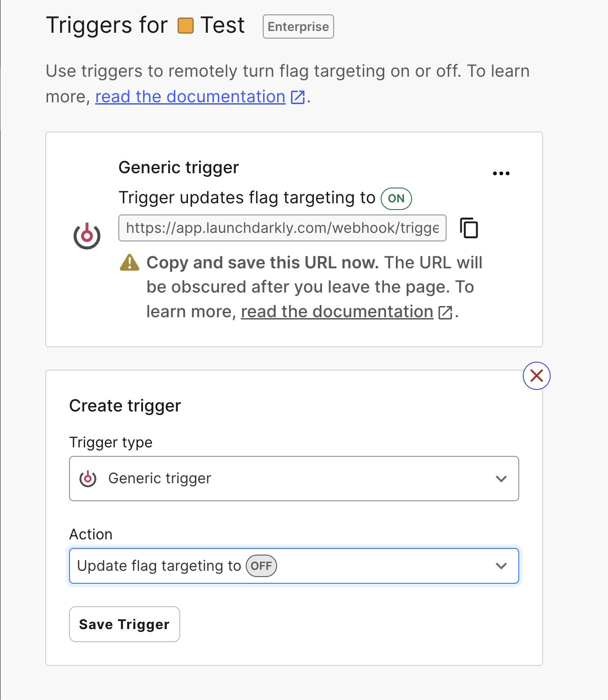
Task: Close the Create trigger panel
Action: tap(536, 376)
